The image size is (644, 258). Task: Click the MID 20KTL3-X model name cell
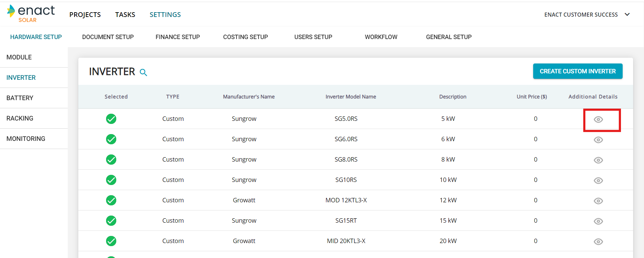click(x=346, y=241)
